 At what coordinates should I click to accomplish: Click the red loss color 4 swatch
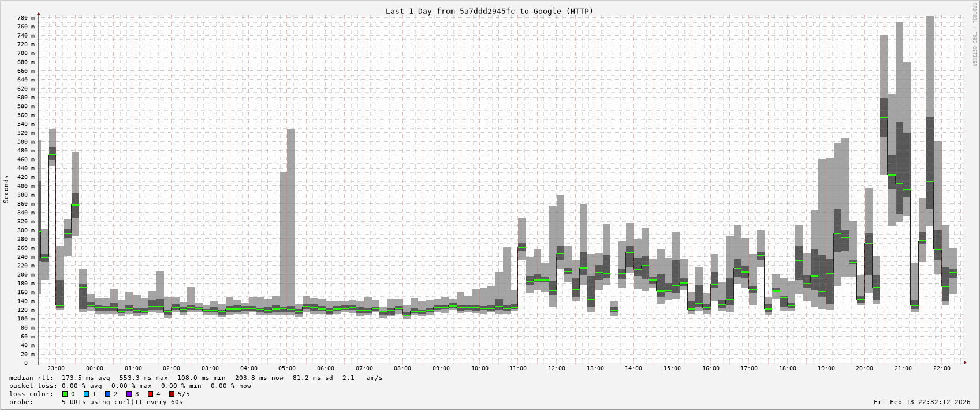[x=150, y=394]
